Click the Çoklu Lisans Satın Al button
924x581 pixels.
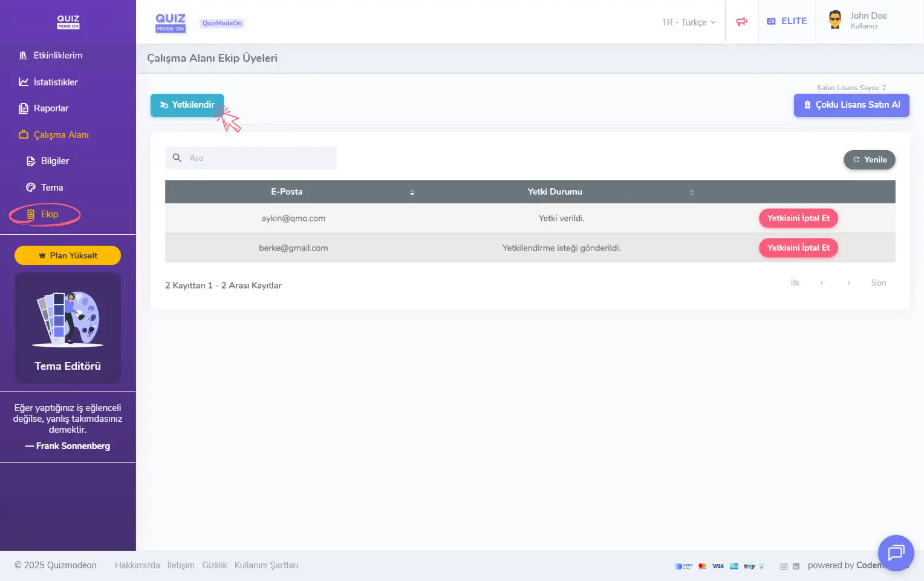coord(851,105)
